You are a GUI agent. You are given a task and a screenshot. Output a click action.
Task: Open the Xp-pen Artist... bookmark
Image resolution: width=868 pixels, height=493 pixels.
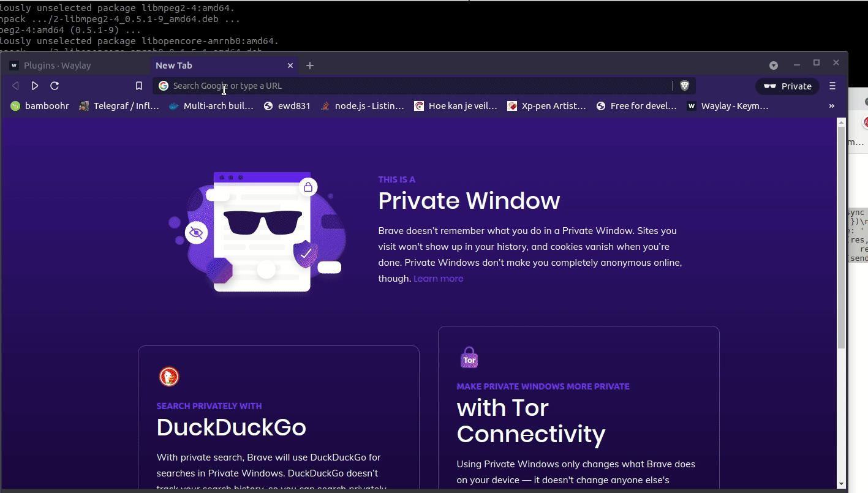547,106
